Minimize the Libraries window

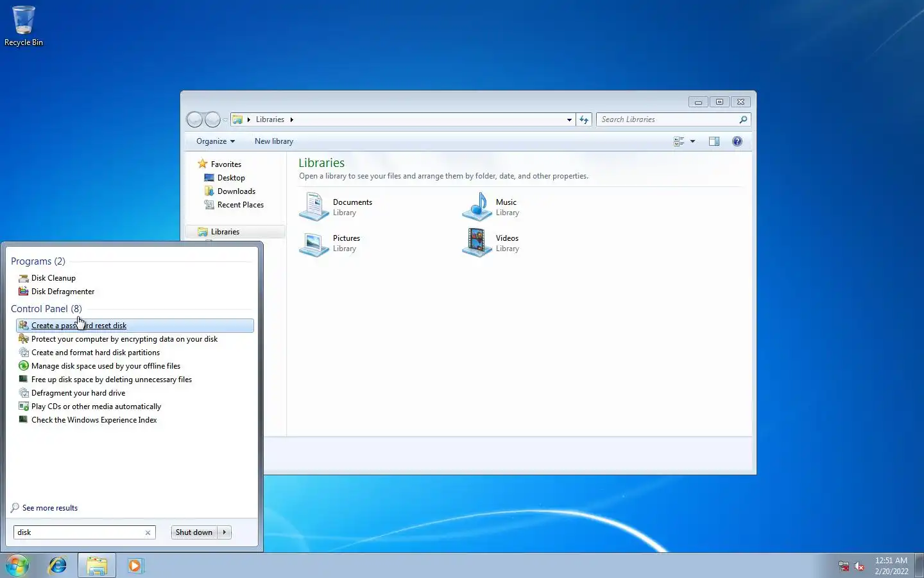click(698, 102)
